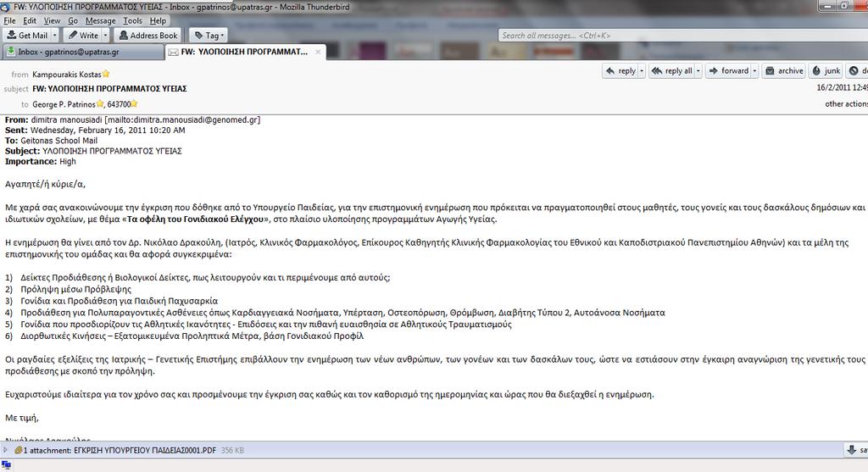
Task: Click the star next to George P. Patrinos
Action: point(100,103)
